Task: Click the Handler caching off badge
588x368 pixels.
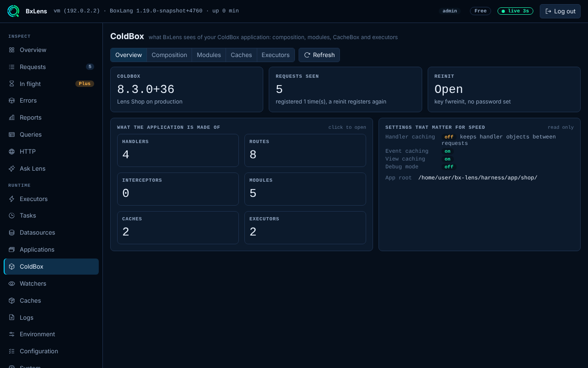Action: pos(449,137)
